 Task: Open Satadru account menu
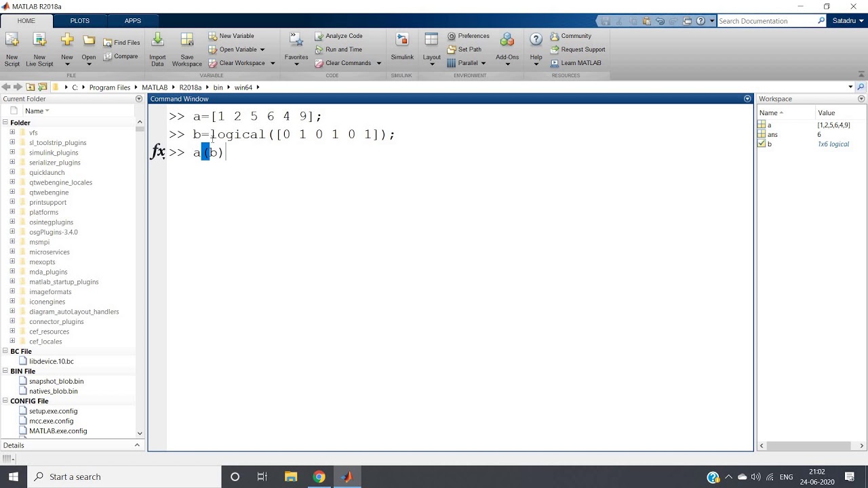tap(848, 21)
